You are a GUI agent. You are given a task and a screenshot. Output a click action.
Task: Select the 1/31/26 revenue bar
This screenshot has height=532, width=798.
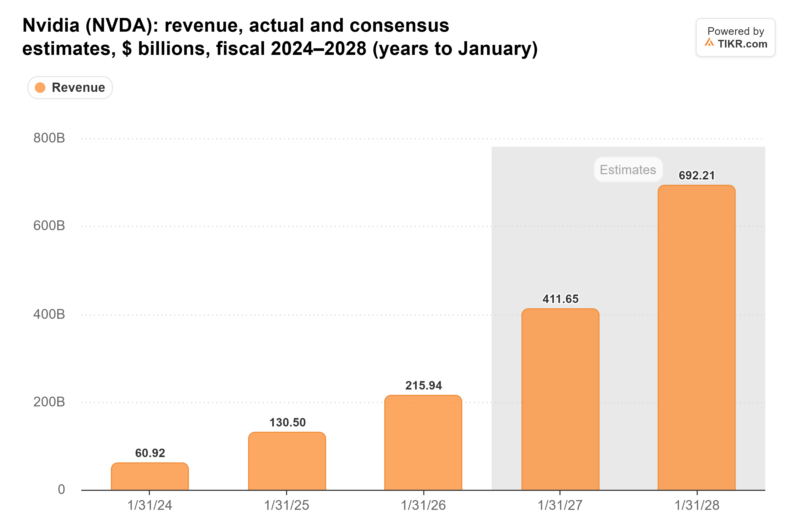424,443
